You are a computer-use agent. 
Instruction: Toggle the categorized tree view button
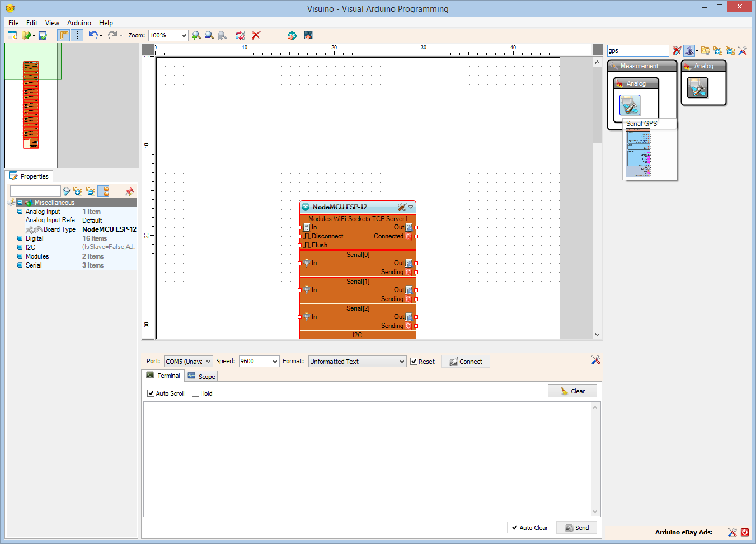[x=104, y=191]
